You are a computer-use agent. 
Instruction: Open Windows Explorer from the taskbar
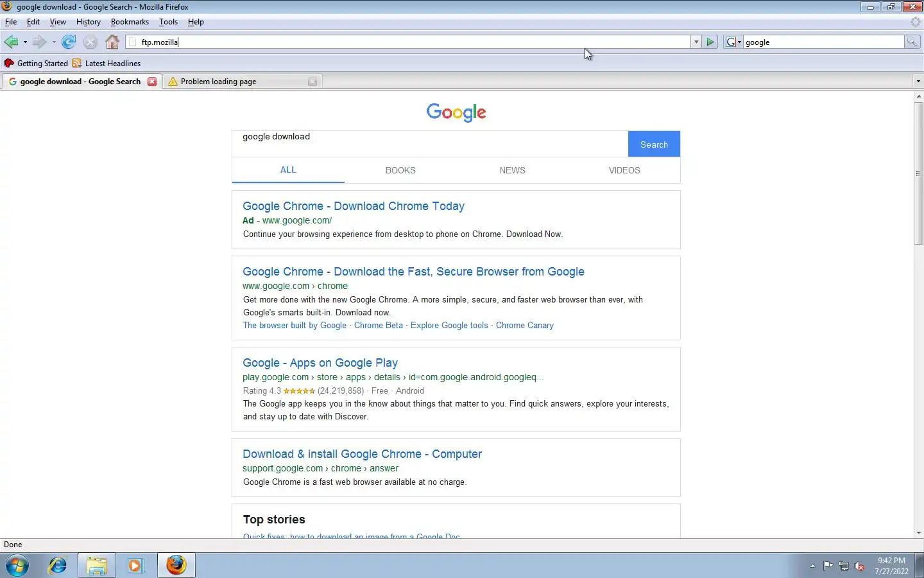97,565
